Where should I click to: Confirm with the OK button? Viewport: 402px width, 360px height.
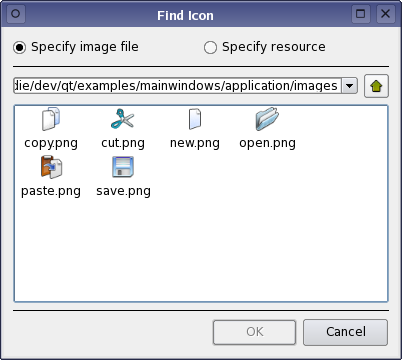(x=254, y=332)
